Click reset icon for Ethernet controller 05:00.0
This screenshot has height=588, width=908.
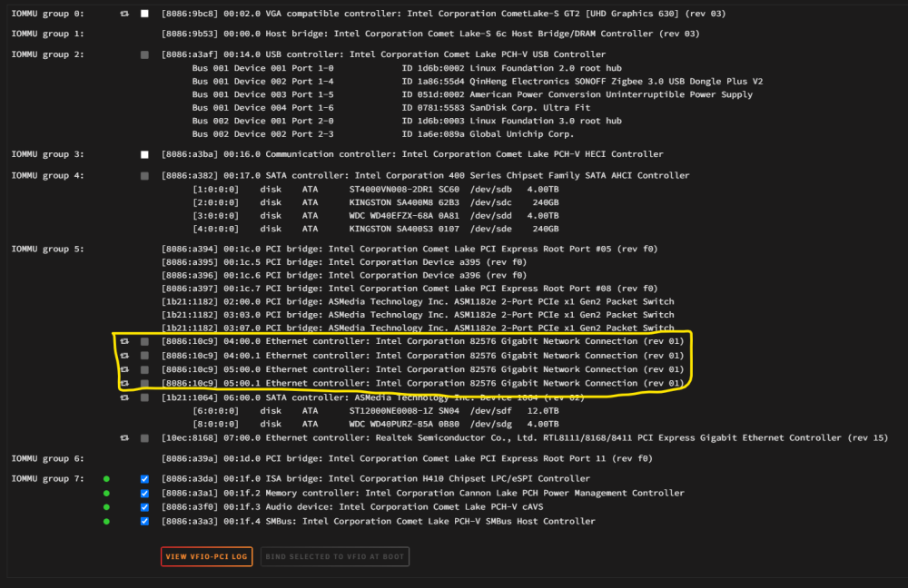[x=124, y=369]
